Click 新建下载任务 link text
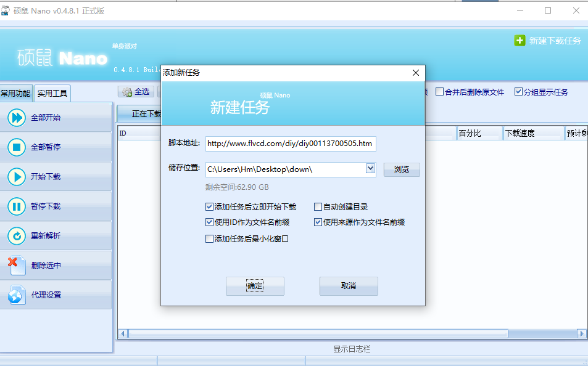The height and width of the screenshot is (366, 588). pyautogui.click(x=555, y=41)
